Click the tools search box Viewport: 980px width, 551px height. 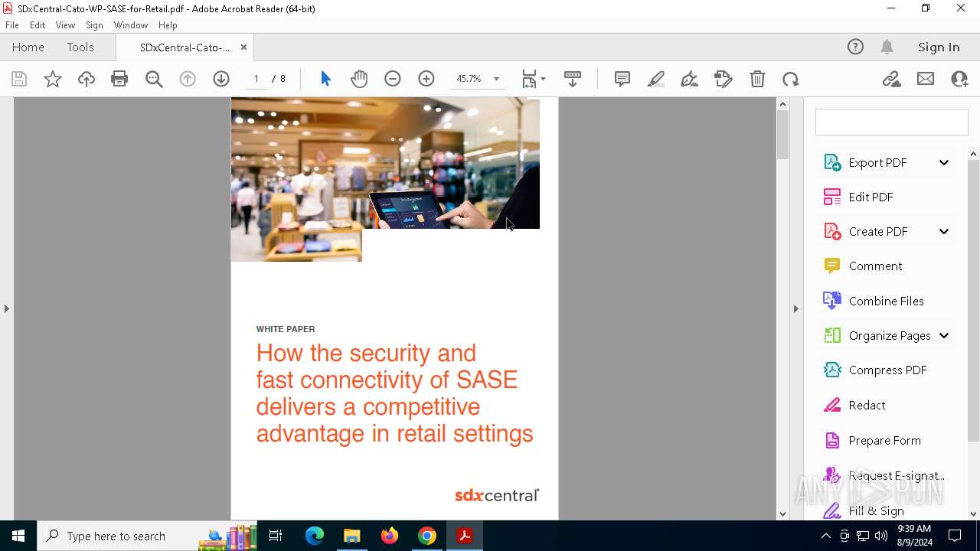(891, 122)
